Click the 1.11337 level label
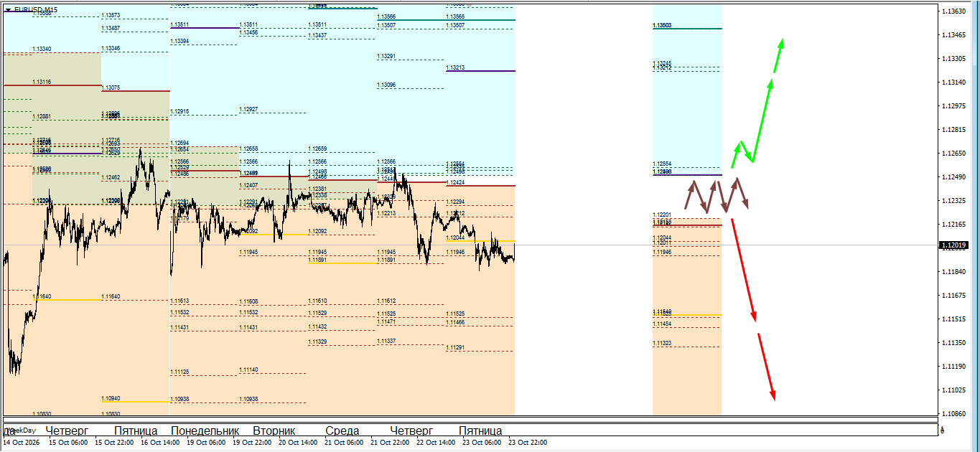The width and height of the screenshot is (980, 452). (386, 341)
